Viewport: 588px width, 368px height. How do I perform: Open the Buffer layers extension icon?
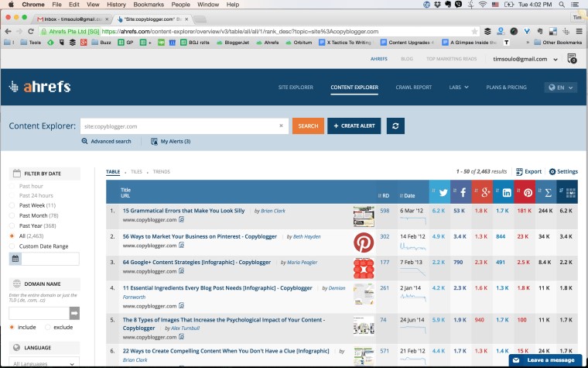[x=487, y=32]
